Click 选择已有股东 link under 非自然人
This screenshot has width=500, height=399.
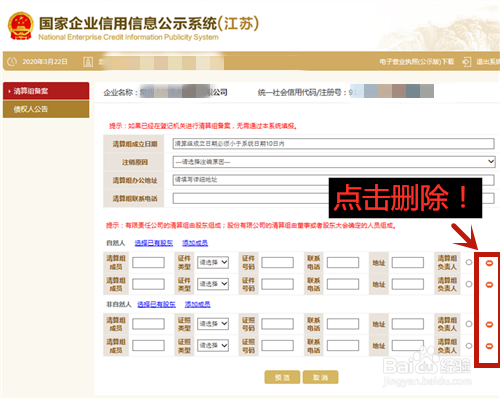156,304
